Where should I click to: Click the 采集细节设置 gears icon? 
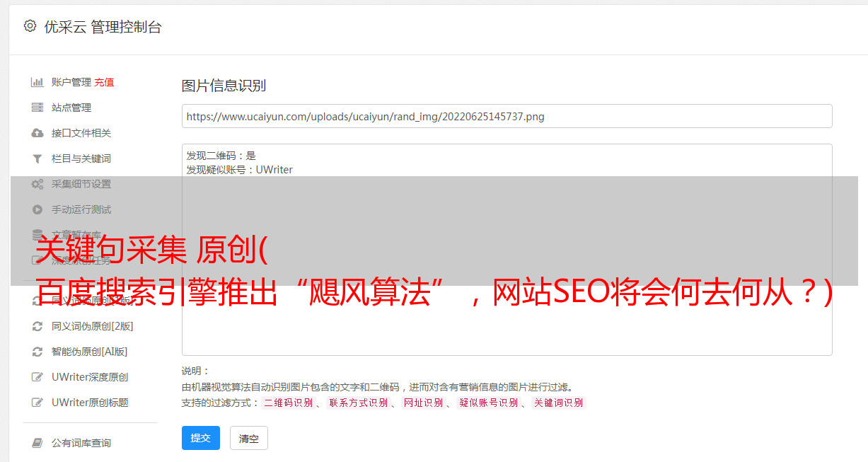coord(37,184)
